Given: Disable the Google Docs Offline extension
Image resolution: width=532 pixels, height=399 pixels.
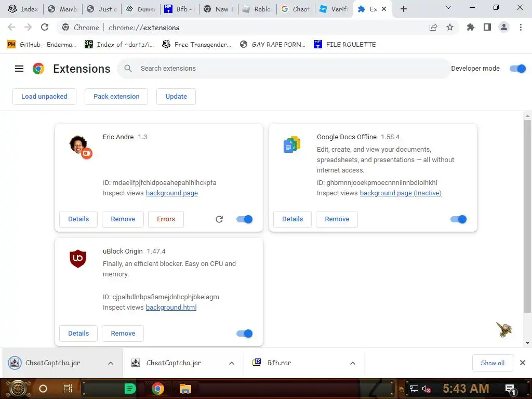Looking at the screenshot, I should coord(459,219).
